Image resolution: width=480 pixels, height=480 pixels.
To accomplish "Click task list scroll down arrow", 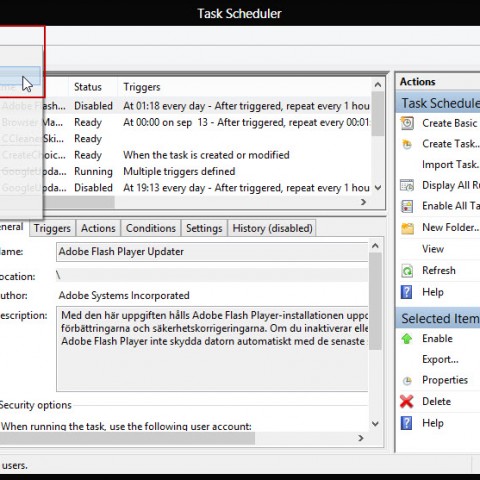I will (378, 188).
